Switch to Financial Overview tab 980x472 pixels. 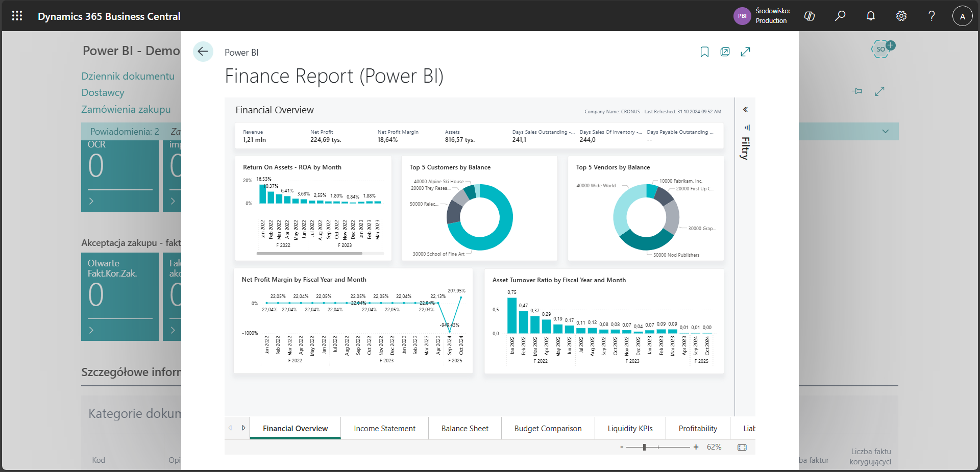[295, 428]
